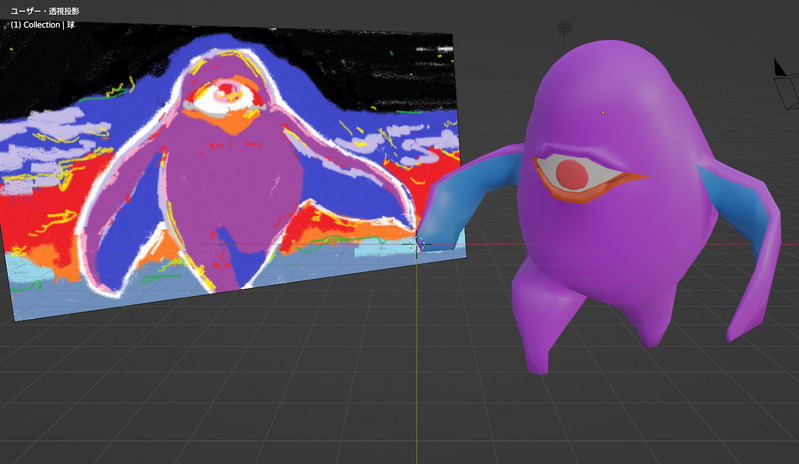Click the red pupil of the 3D model's eye

click(572, 174)
